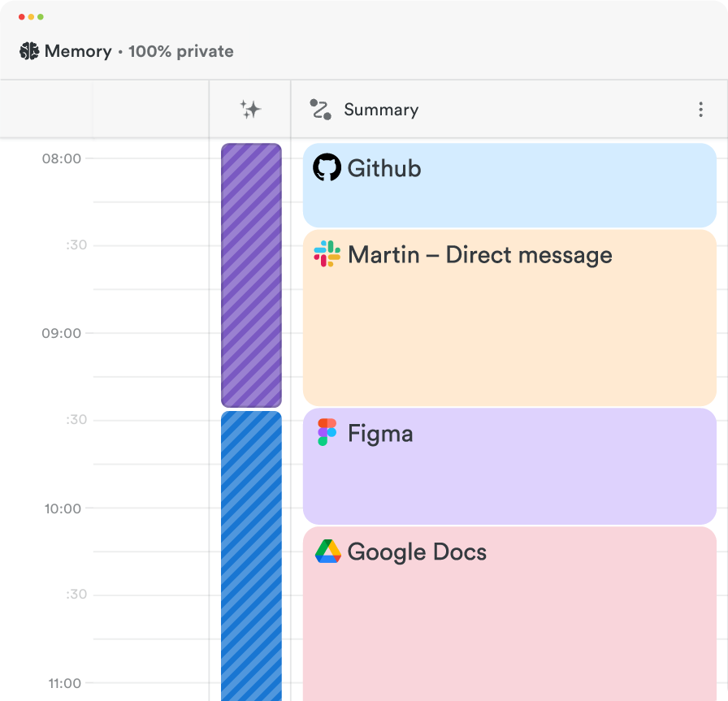Viewport: 728px width, 701px height.
Task: Open the Google Docs activity card
Action: [x=509, y=614]
